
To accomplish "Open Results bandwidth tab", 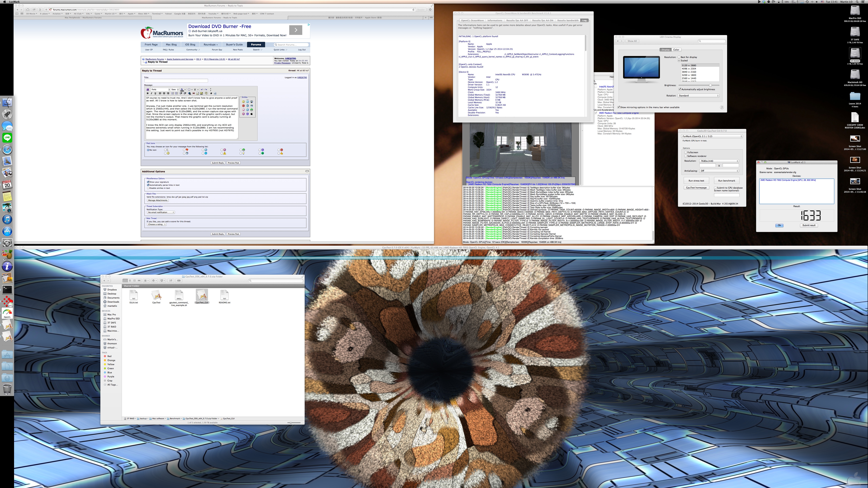I will point(568,20).
